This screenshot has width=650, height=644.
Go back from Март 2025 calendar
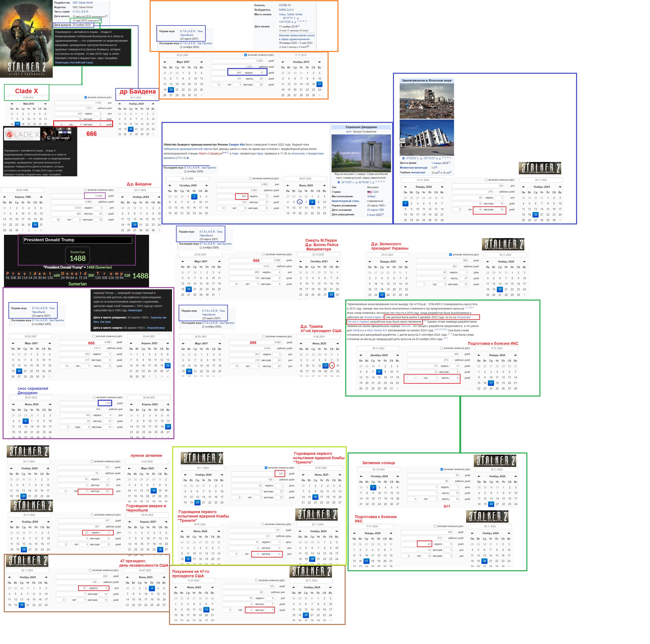(x=129, y=468)
